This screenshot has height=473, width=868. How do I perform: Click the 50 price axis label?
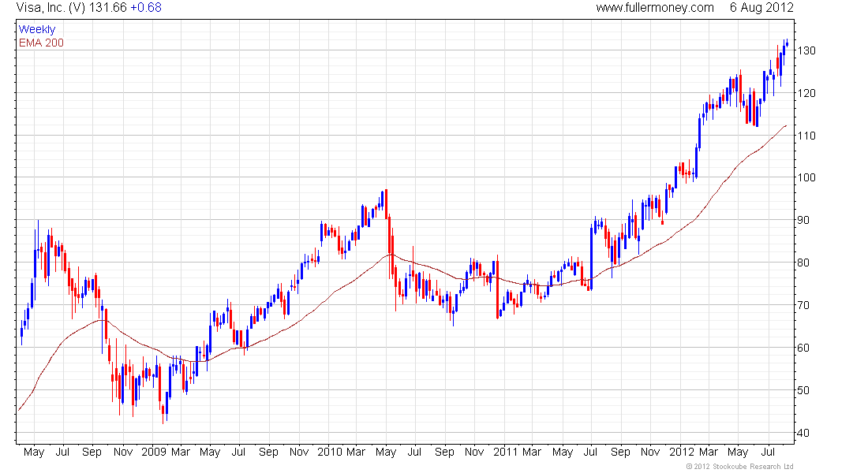click(x=803, y=390)
